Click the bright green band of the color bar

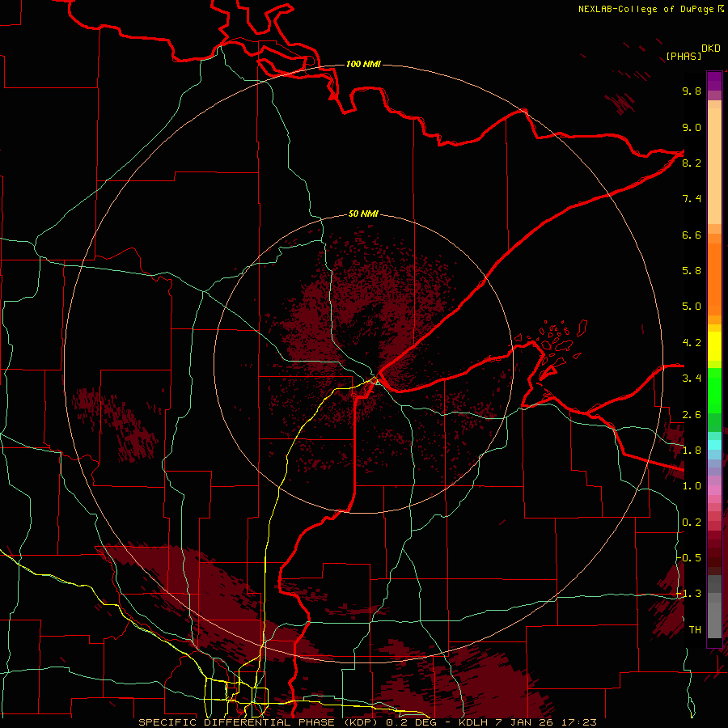click(x=714, y=390)
